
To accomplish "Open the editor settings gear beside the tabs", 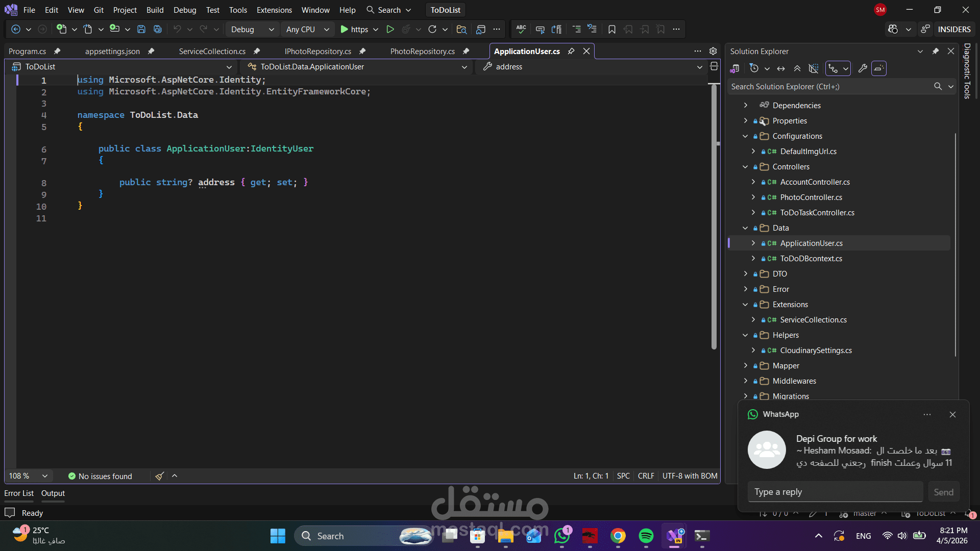I will pos(713,51).
